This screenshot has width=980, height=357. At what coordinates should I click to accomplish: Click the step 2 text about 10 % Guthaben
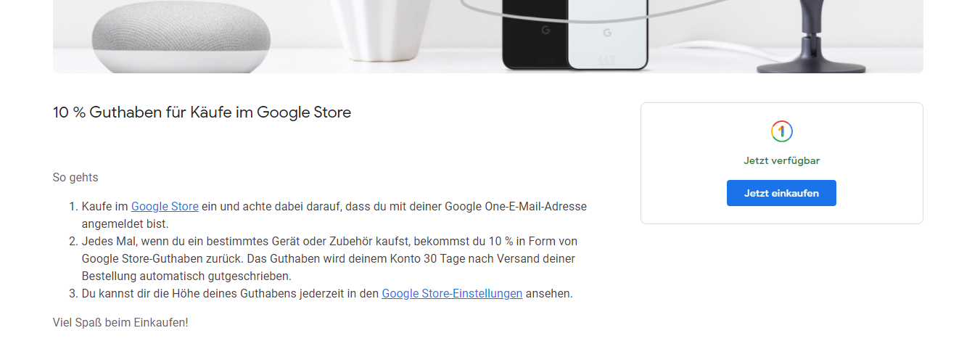(329, 258)
